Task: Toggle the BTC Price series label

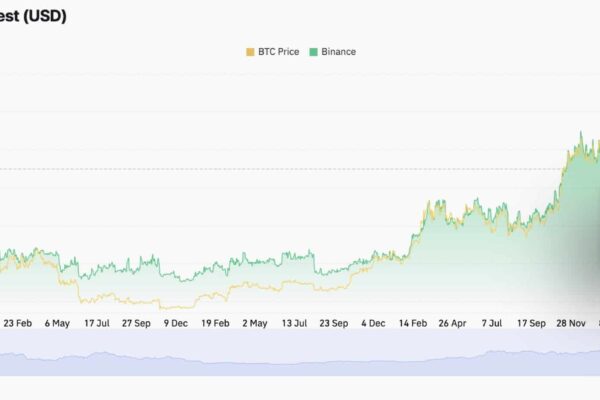Action: tap(277, 51)
